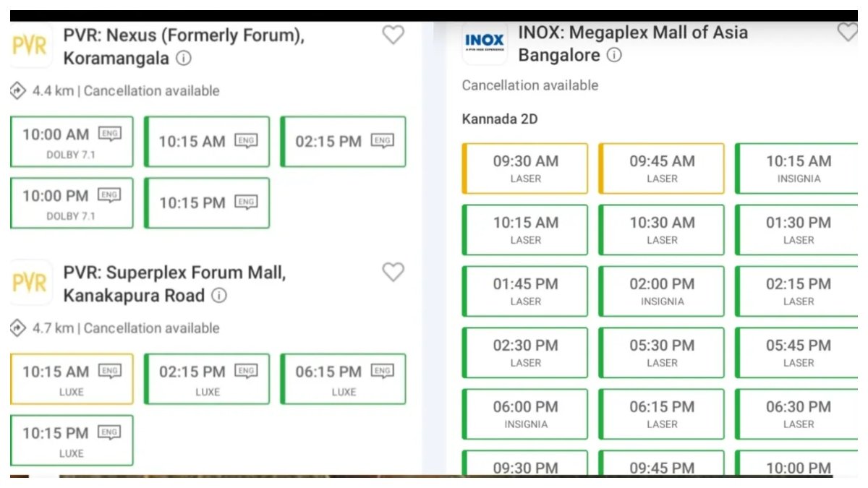Image resolution: width=868 pixels, height=488 pixels.
Task: Choose INOX 01:30 PM Laser show
Action: click(796, 230)
